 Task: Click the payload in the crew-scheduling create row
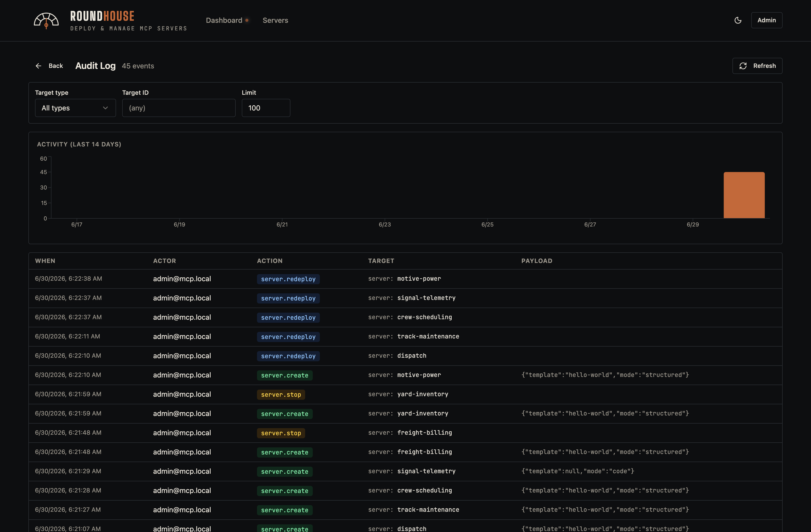(605, 490)
